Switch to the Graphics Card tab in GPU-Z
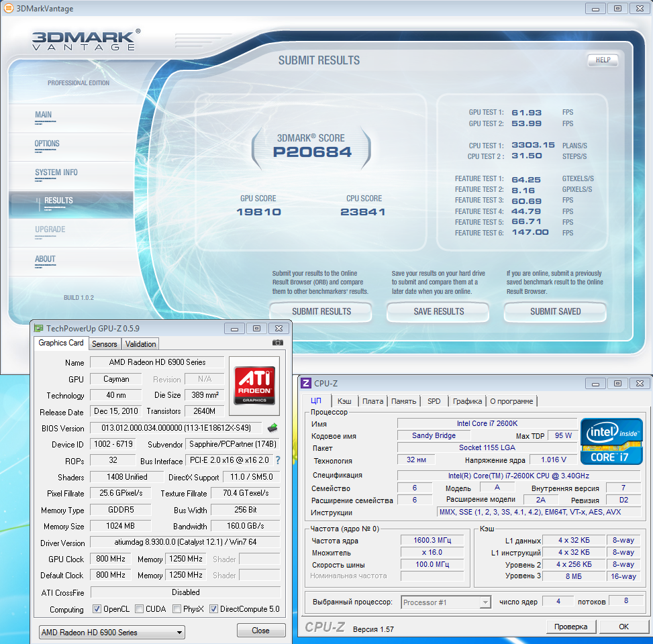This screenshot has width=653, height=644. [x=61, y=343]
